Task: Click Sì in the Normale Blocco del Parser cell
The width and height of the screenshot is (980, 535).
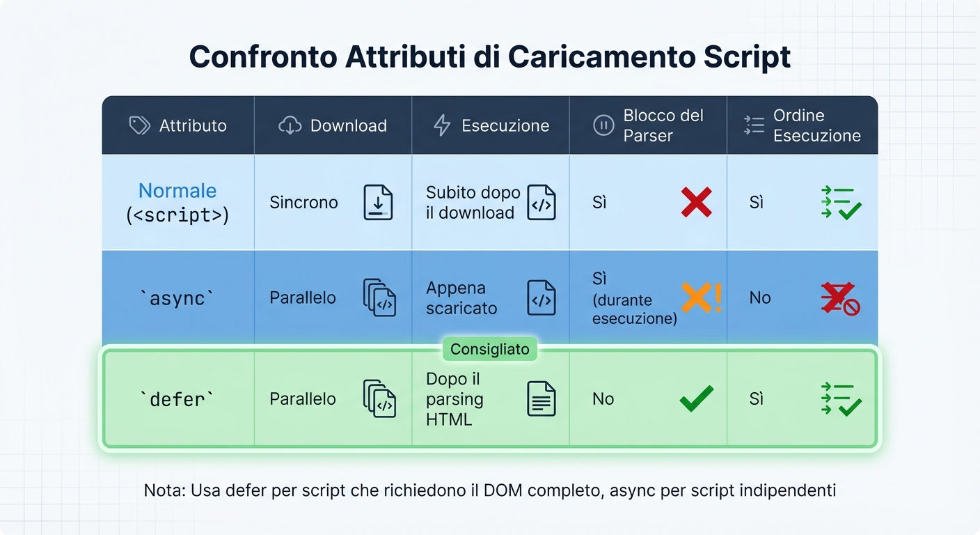Action: tap(599, 203)
